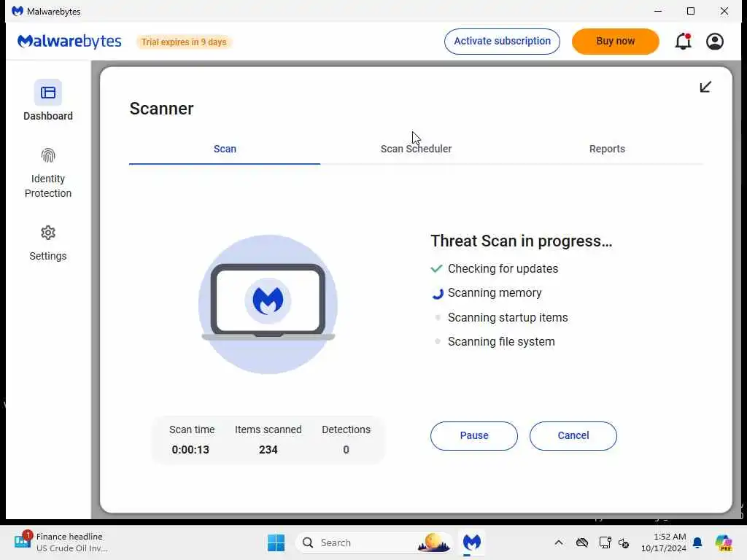The width and height of the screenshot is (747, 560).
Task: Open Identity Protection fingerprint icon
Action: tap(47, 156)
